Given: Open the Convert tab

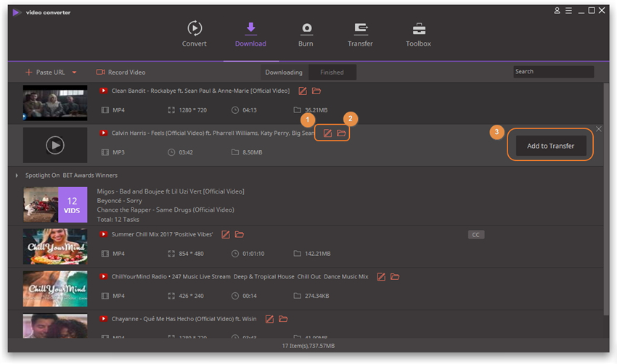Looking at the screenshot, I should click(194, 34).
